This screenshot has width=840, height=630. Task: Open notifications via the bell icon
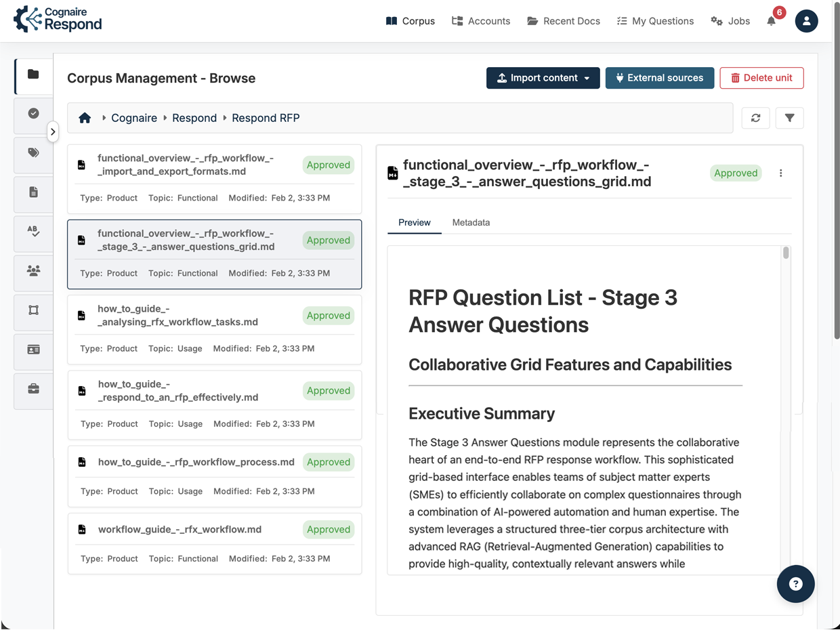pos(771,21)
